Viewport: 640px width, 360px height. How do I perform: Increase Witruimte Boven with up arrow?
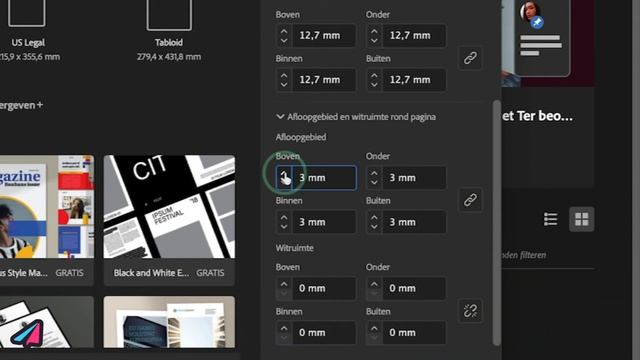pyautogui.click(x=284, y=284)
